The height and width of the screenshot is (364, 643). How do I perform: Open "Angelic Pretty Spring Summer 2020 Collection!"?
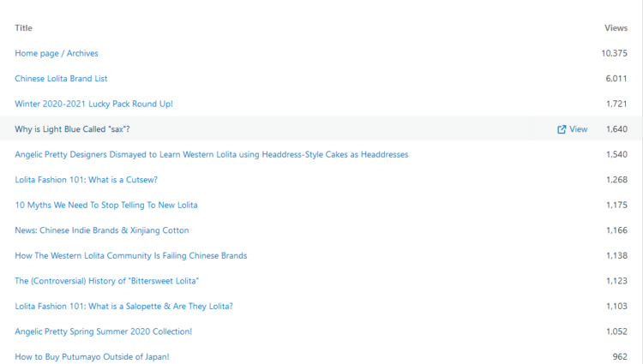coord(103,331)
